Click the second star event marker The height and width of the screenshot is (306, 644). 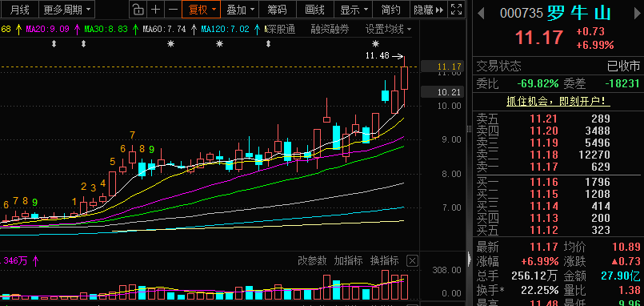pos(219,43)
